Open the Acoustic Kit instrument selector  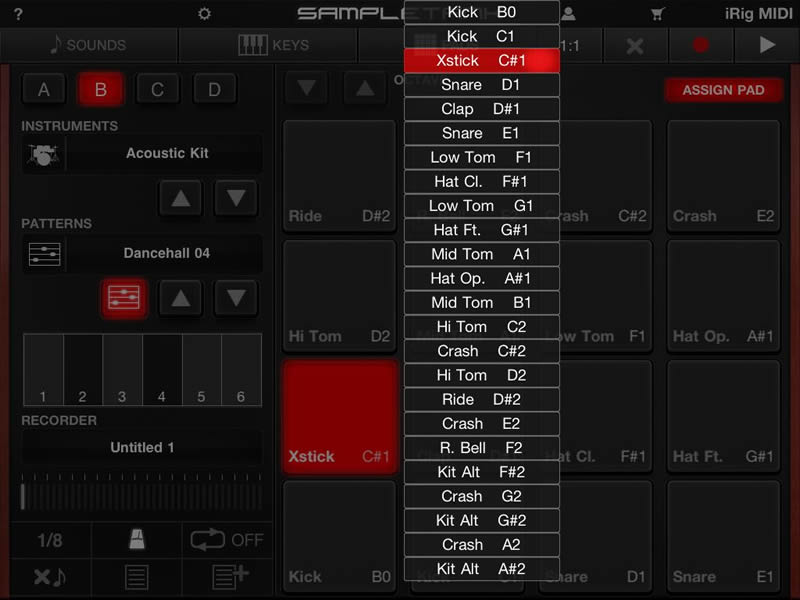(x=166, y=154)
